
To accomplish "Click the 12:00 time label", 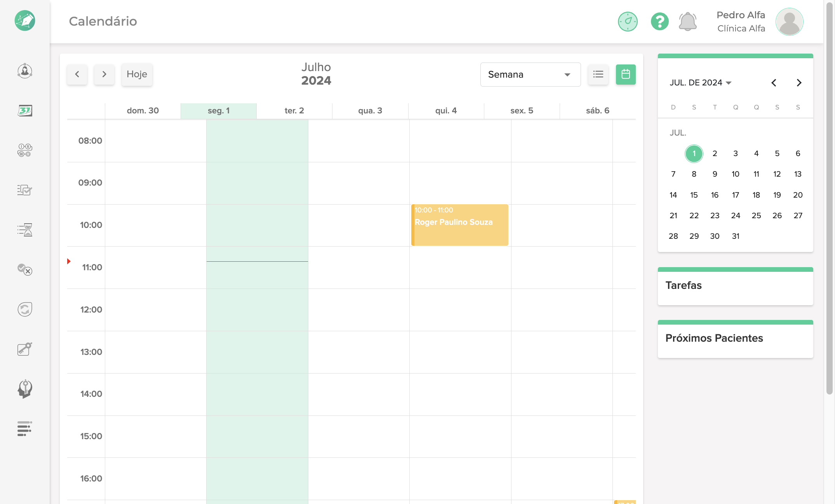I will pos(91,309).
